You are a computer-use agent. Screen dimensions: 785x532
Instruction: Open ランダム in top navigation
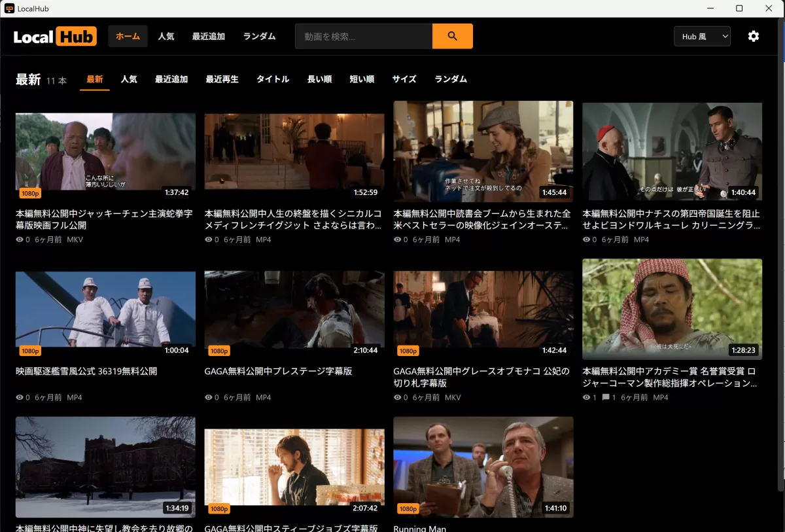pos(259,37)
